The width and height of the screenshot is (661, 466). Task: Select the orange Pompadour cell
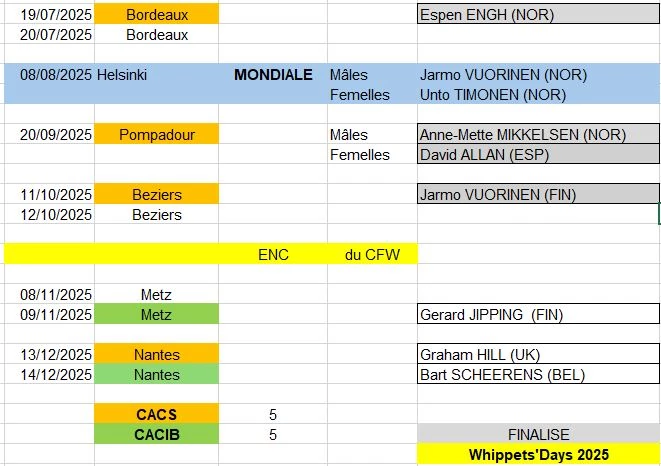click(156, 135)
